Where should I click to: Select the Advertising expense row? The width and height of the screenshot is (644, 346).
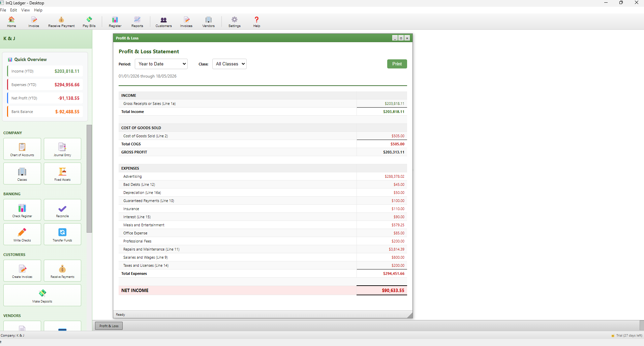(263, 176)
